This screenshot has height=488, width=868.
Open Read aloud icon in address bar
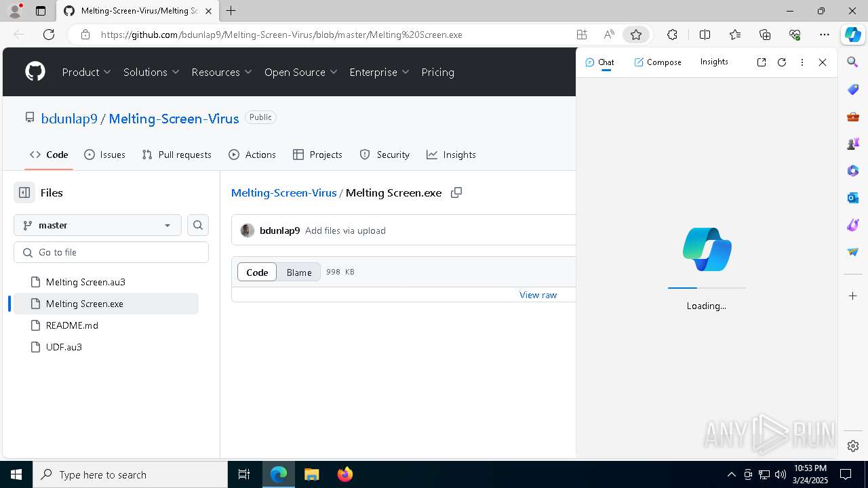[x=609, y=35]
